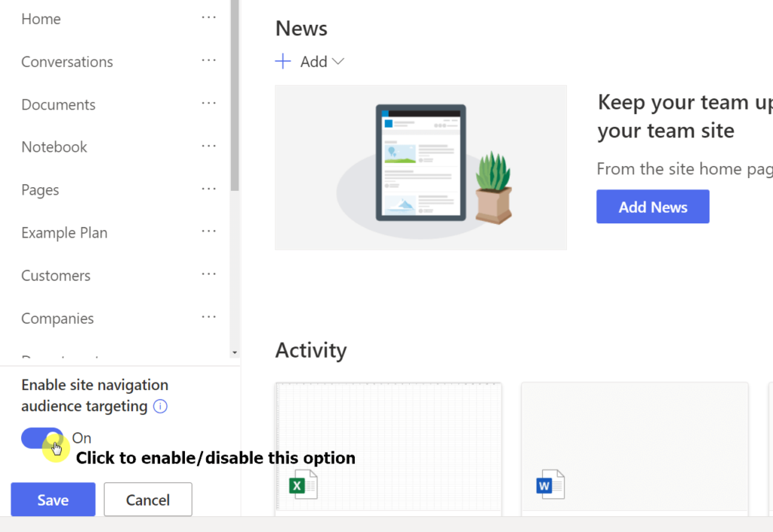Image resolution: width=773 pixels, height=532 pixels.
Task: Open ellipsis menu next to Documents
Action: click(208, 103)
